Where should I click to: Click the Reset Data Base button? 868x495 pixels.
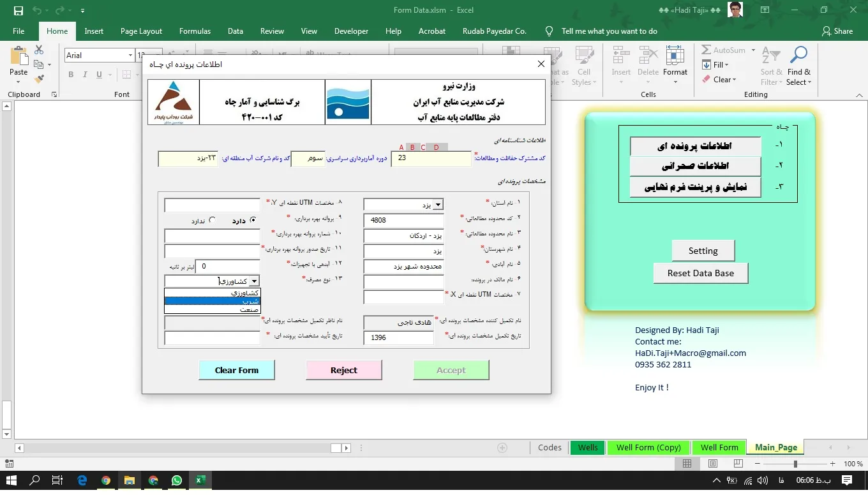pos(700,273)
